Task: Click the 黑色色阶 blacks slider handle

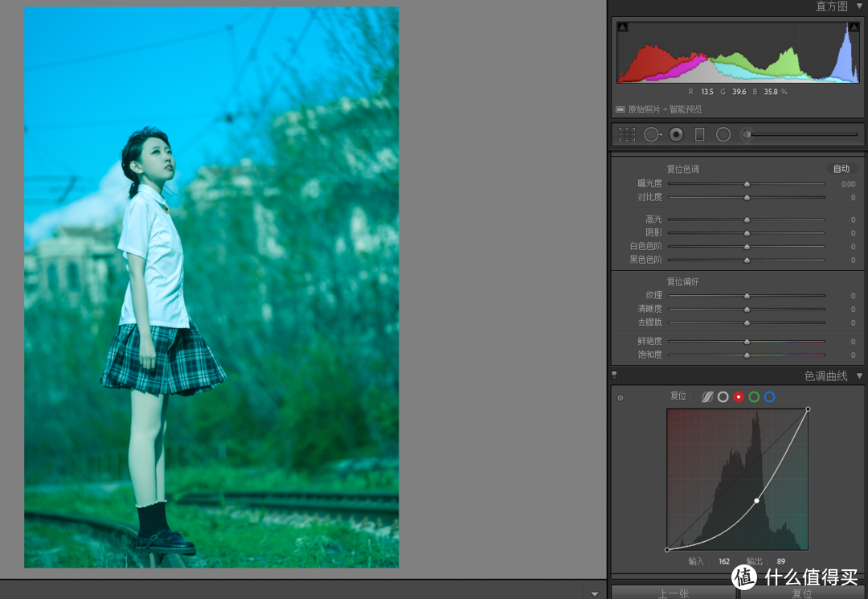Action: [x=747, y=260]
